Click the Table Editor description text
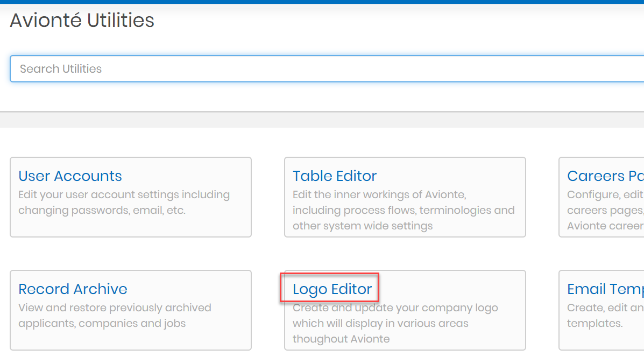The width and height of the screenshot is (644, 363). [x=404, y=210]
